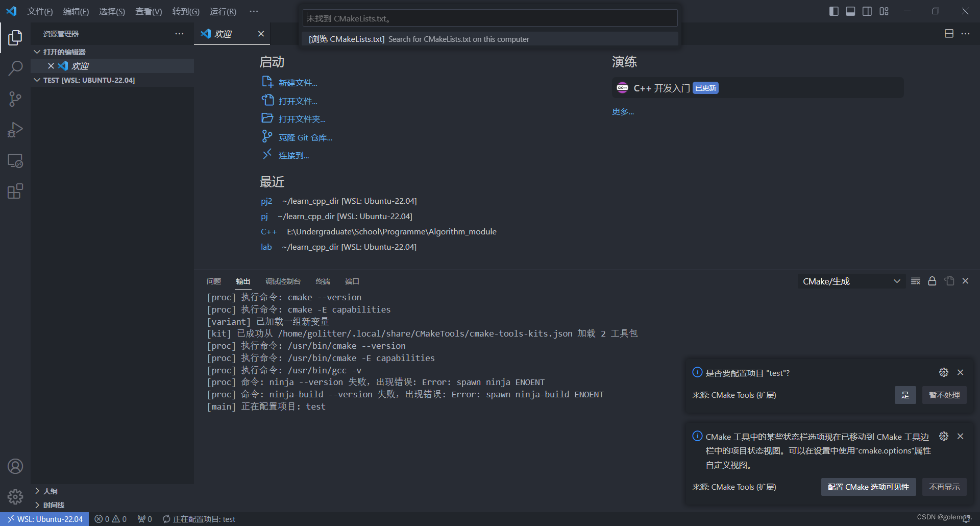
Task: Click forwarded ports status item
Action: (x=144, y=519)
